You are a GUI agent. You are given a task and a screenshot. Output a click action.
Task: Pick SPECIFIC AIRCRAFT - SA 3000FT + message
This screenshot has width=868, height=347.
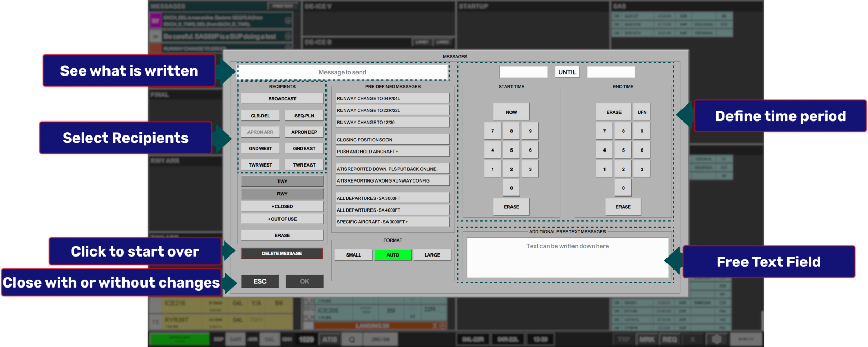point(393,222)
